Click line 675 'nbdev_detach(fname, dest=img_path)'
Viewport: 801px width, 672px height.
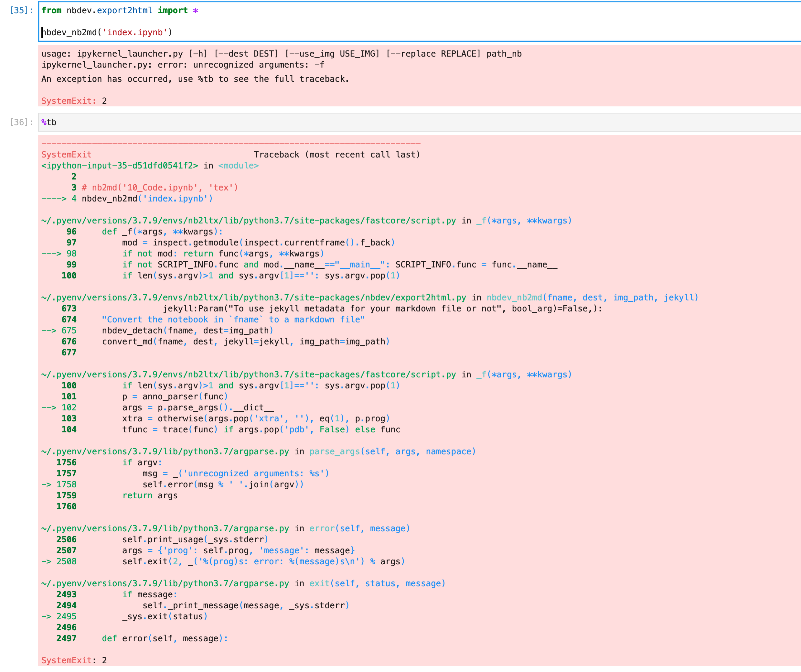[x=188, y=331]
